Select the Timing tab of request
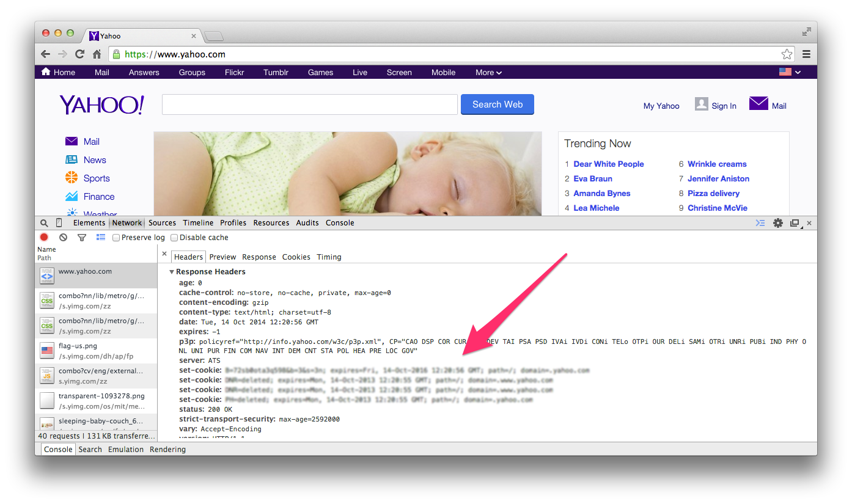 tap(329, 257)
